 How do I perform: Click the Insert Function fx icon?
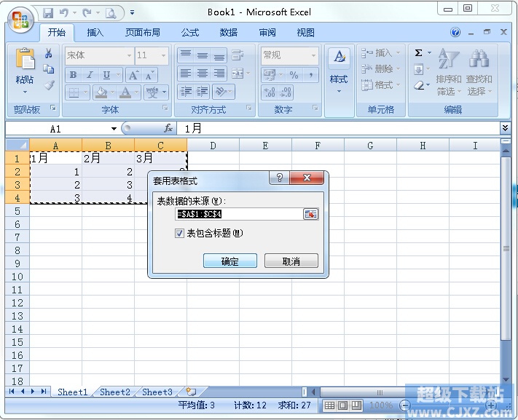[x=168, y=128]
